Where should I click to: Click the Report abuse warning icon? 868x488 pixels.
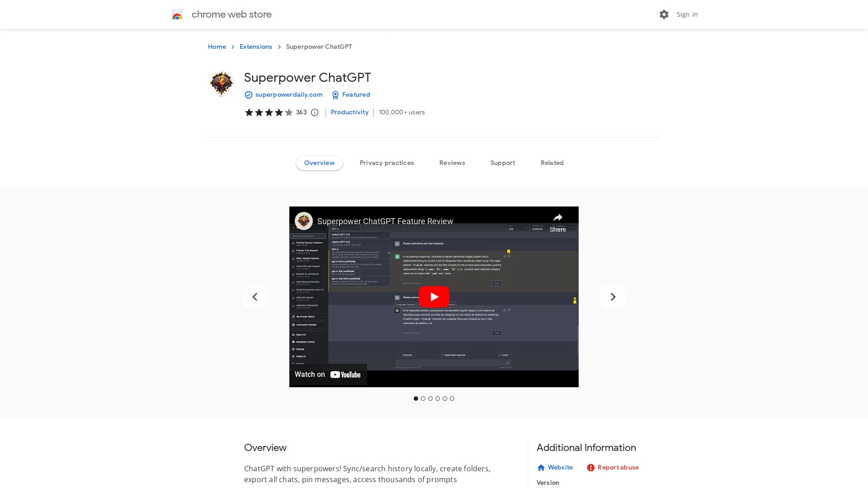(x=590, y=468)
